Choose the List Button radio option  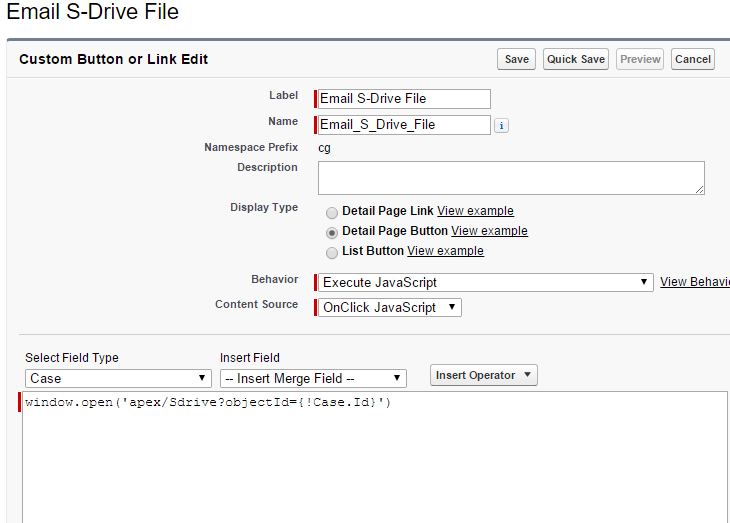coord(332,252)
